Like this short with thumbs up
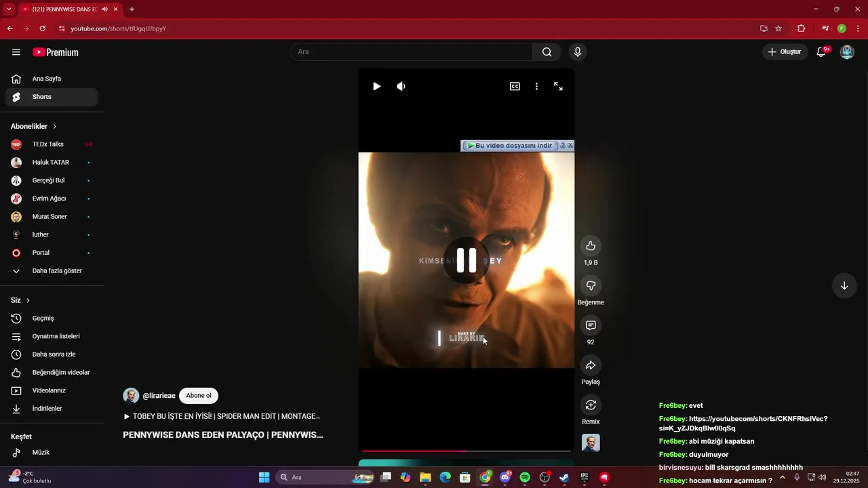Screen dimensions: 868x488 591,245
